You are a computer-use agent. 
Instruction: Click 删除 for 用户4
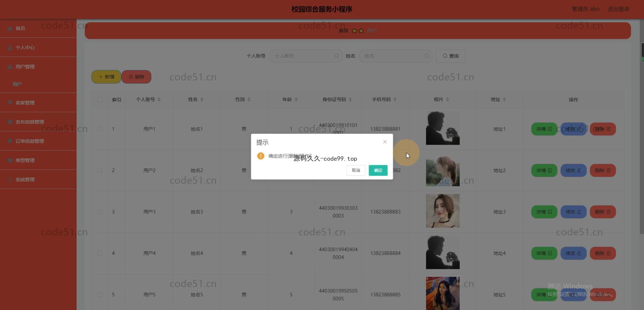click(x=603, y=253)
